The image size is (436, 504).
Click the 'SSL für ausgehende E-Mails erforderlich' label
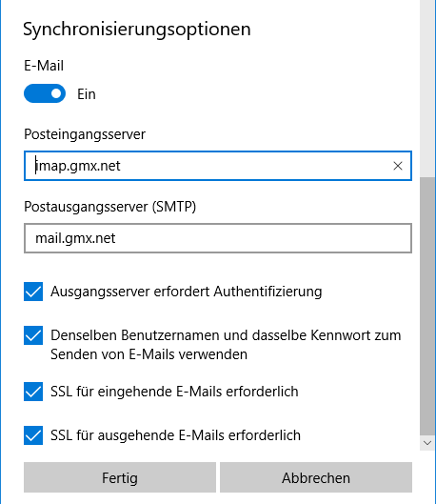[175, 435]
